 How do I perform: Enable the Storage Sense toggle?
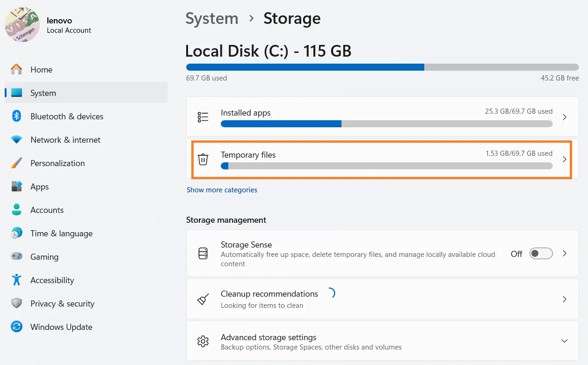tap(540, 253)
